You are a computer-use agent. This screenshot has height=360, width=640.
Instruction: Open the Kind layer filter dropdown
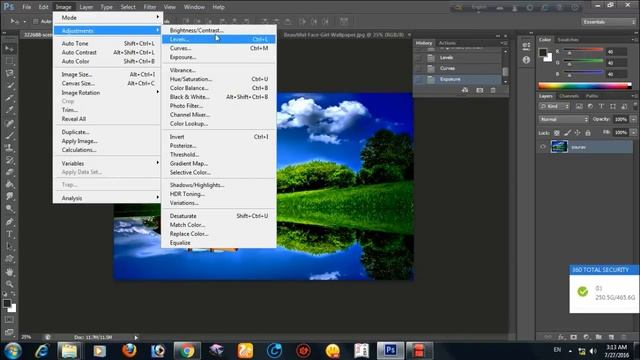[x=554, y=106]
